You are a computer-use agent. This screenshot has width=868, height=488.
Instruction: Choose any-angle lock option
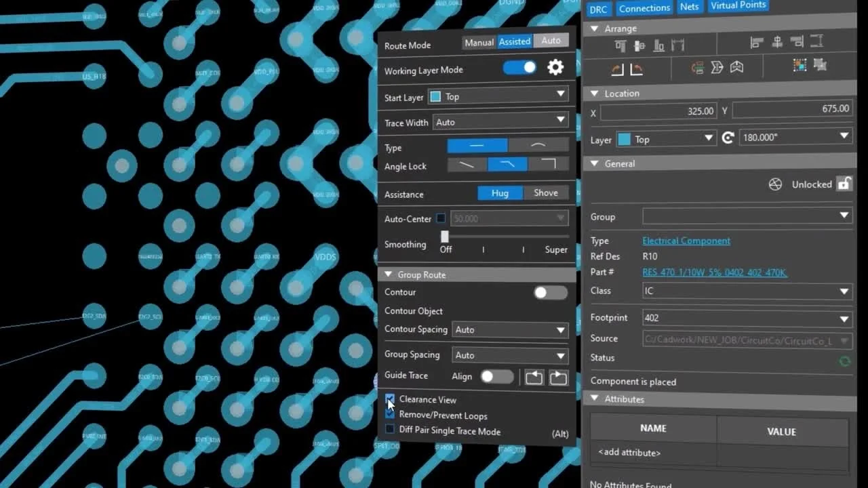point(467,165)
